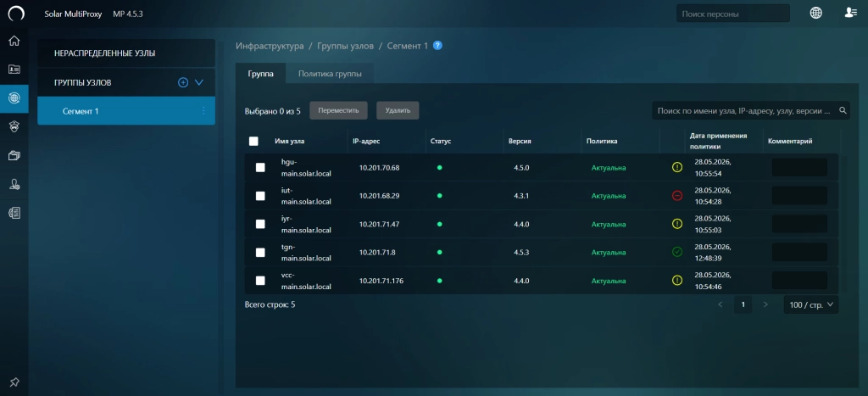Viewport: 868px width, 396px height.
Task: Click page number 1 in pagination
Action: click(x=743, y=304)
